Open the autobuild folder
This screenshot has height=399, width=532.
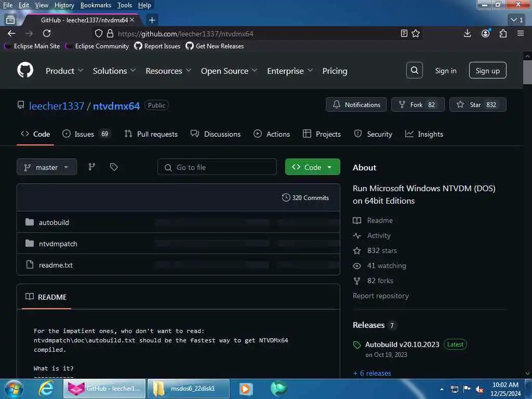click(x=54, y=222)
